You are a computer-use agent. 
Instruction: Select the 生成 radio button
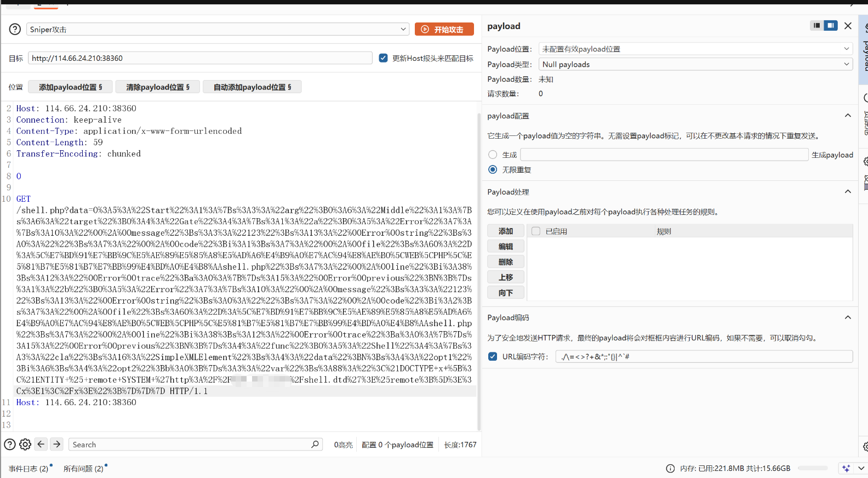(493, 155)
